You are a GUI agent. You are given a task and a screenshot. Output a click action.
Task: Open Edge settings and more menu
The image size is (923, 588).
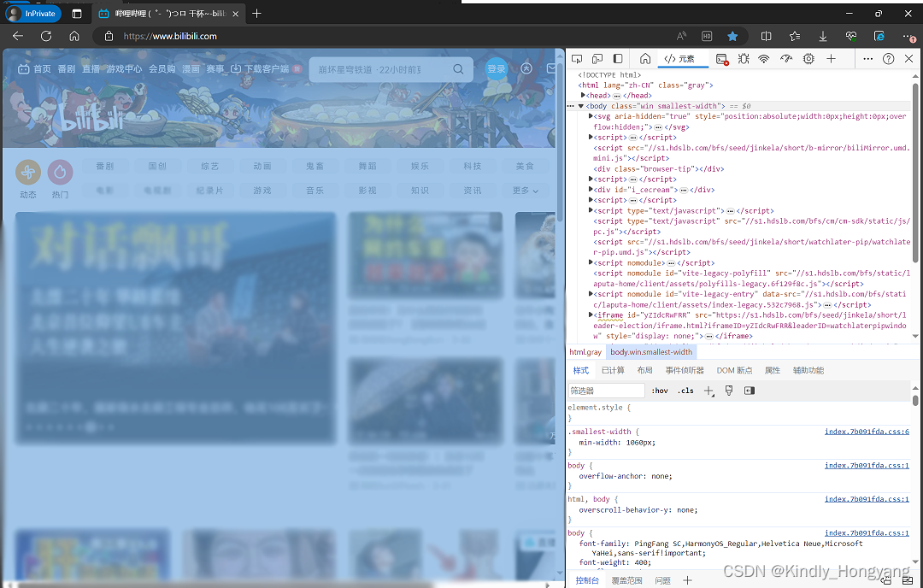(x=908, y=36)
